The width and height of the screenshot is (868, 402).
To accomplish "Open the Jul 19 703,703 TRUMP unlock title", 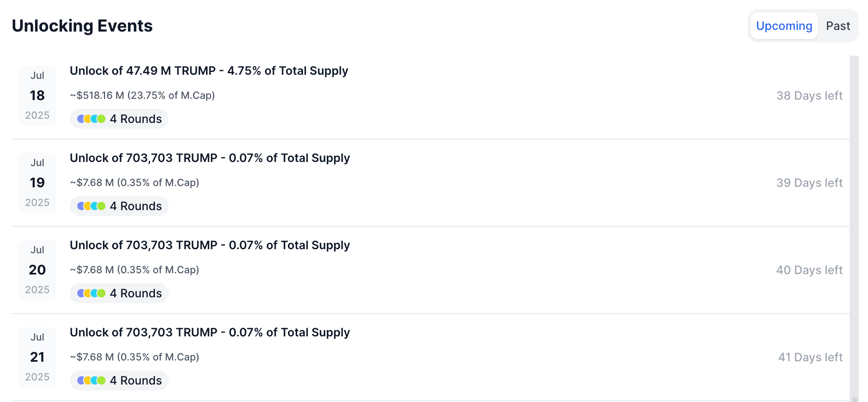I will 210,158.
